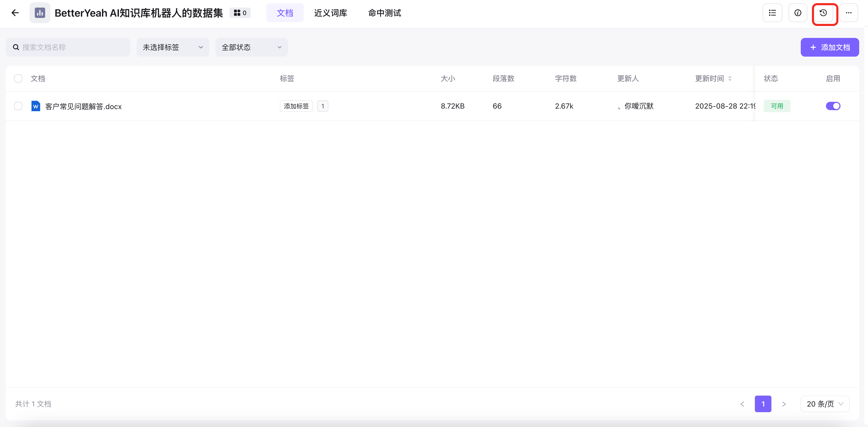868x427 pixels.
Task: Open the more options ellipsis menu
Action: pyautogui.click(x=849, y=13)
